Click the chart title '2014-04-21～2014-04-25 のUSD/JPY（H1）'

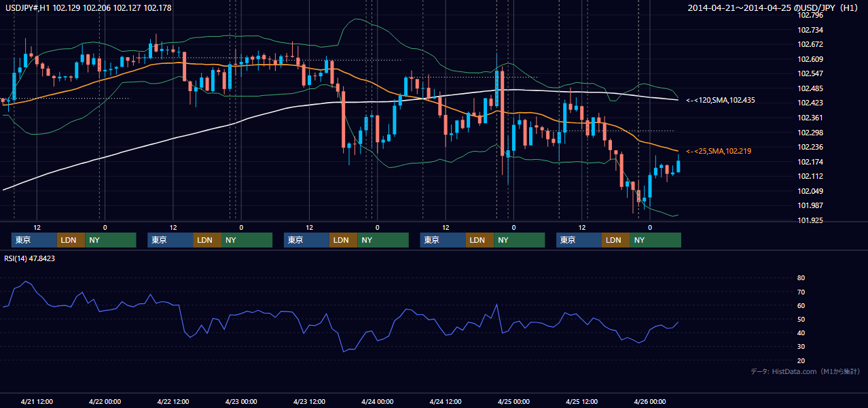(x=774, y=7)
